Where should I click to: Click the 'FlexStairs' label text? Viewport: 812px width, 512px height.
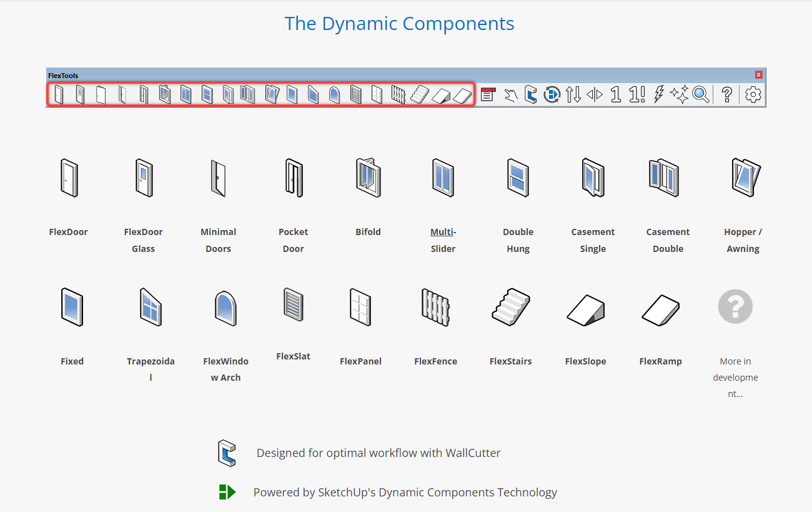[511, 361]
